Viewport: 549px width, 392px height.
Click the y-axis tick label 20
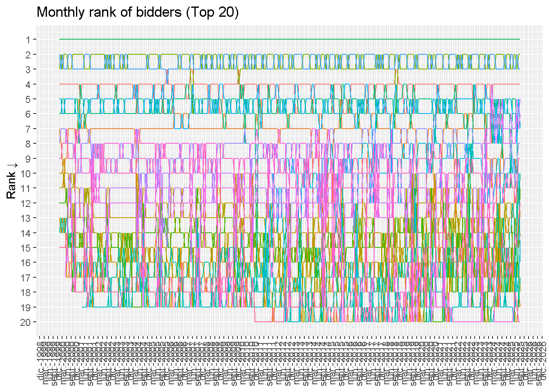pyautogui.click(x=25, y=322)
